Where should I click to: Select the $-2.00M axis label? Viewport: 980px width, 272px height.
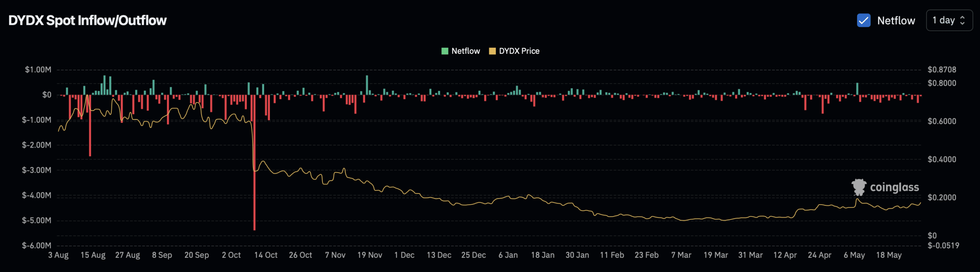point(36,145)
